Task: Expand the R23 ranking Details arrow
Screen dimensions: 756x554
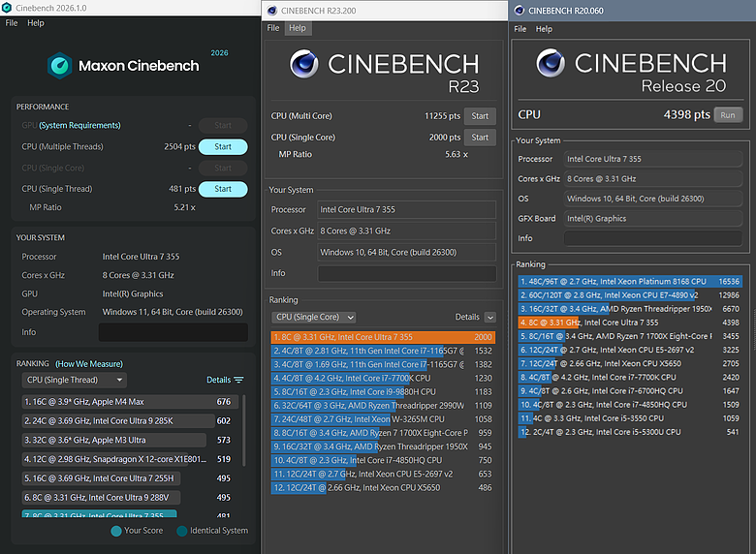Action: coord(489,317)
